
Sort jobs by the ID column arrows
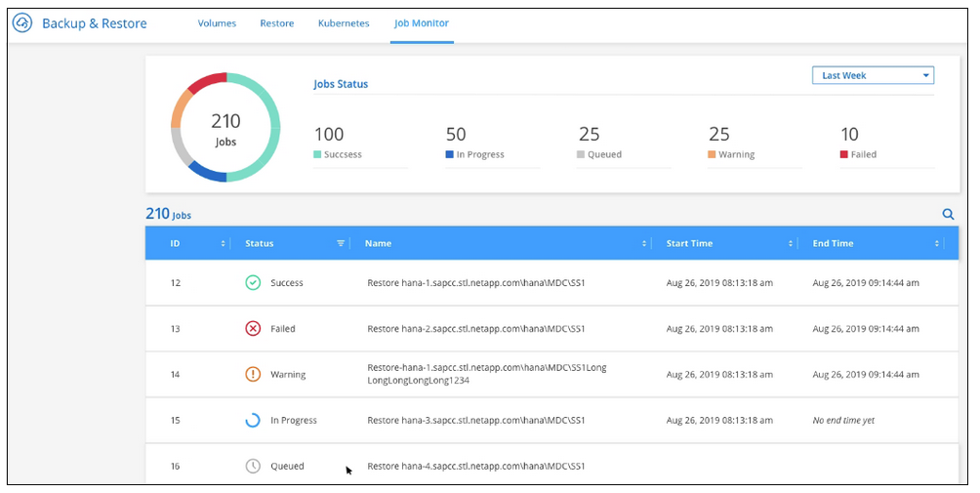pyautogui.click(x=224, y=244)
